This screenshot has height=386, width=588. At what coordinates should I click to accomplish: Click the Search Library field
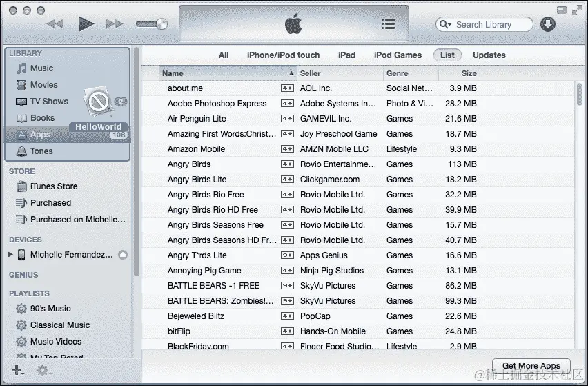tap(484, 24)
